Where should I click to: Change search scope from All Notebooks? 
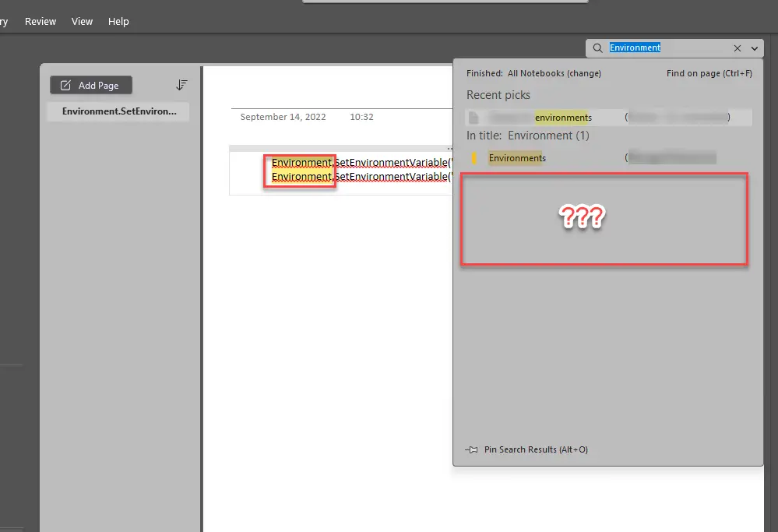(x=584, y=73)
